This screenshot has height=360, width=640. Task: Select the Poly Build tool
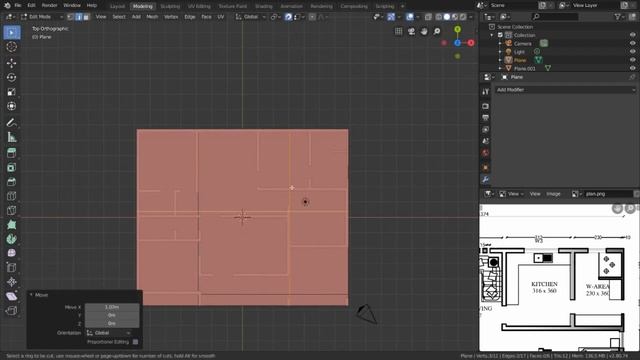point(11,224)
